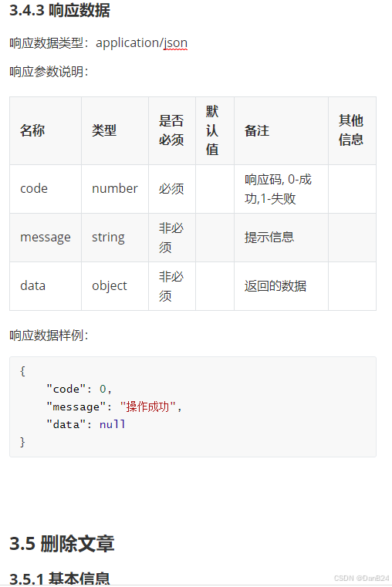Click '必须' in the code row
This screenshot has height=587, width=392.
pyautogui.click(x=171, y=188)
